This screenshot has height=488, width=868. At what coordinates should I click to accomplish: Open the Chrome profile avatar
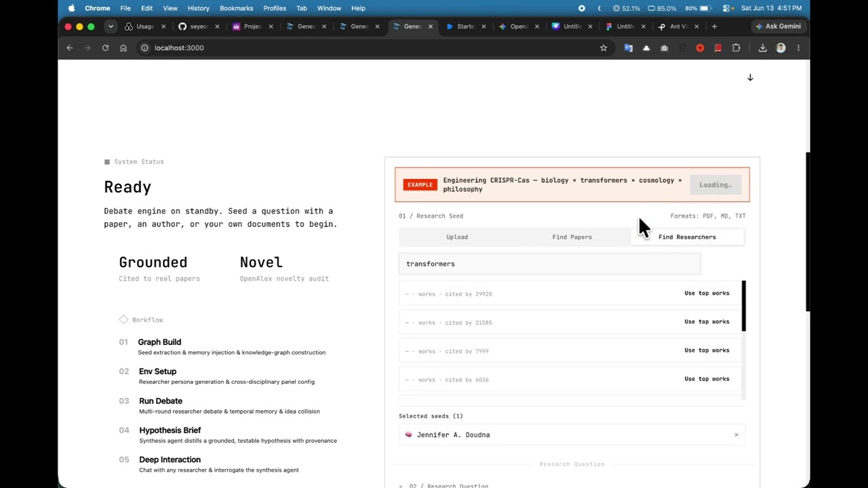(x=781, y=48)
